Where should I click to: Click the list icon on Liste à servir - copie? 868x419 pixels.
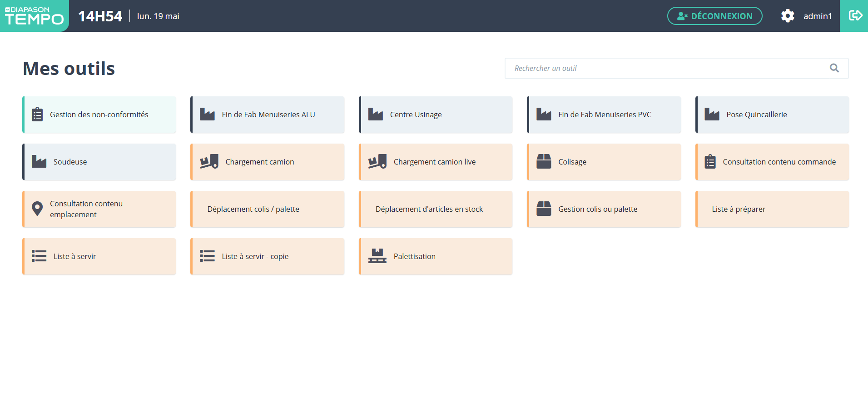point(207,256)
